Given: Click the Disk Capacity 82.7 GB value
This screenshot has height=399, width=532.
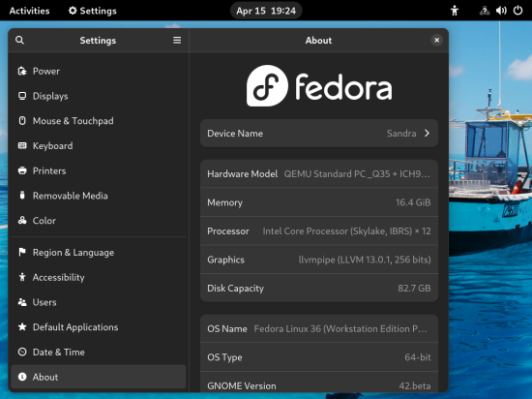Looking at the screenshot, I should pos(414,288).
